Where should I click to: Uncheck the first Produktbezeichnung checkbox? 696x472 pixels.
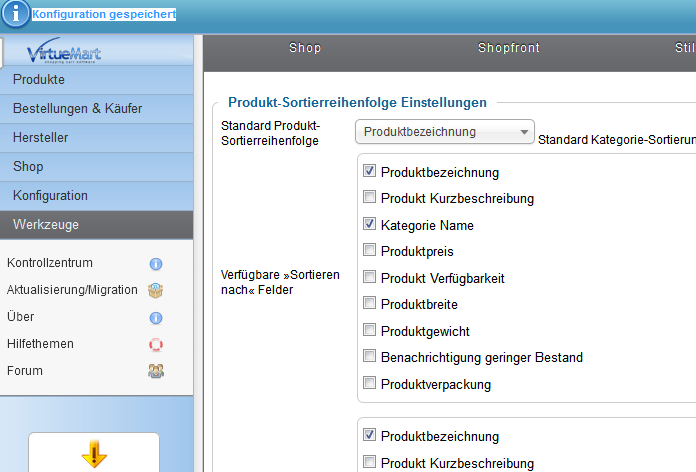(370, 172)
